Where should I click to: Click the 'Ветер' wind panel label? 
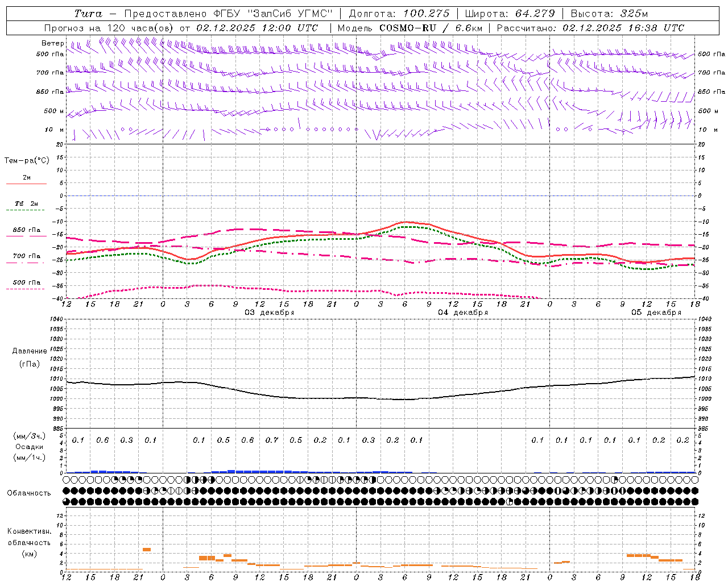coord(53,43)
